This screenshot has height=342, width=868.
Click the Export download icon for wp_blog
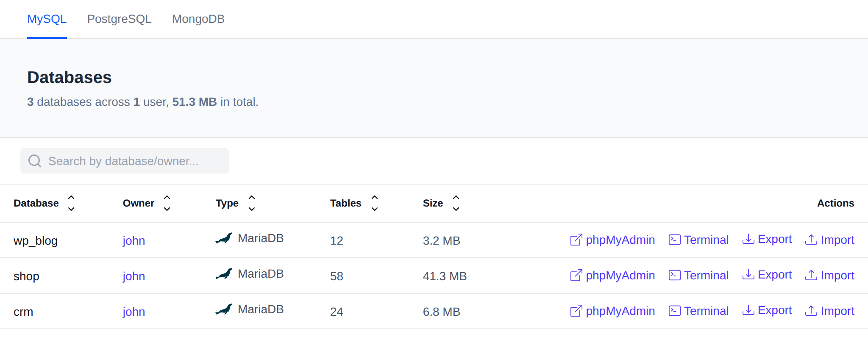click(748, 239)
